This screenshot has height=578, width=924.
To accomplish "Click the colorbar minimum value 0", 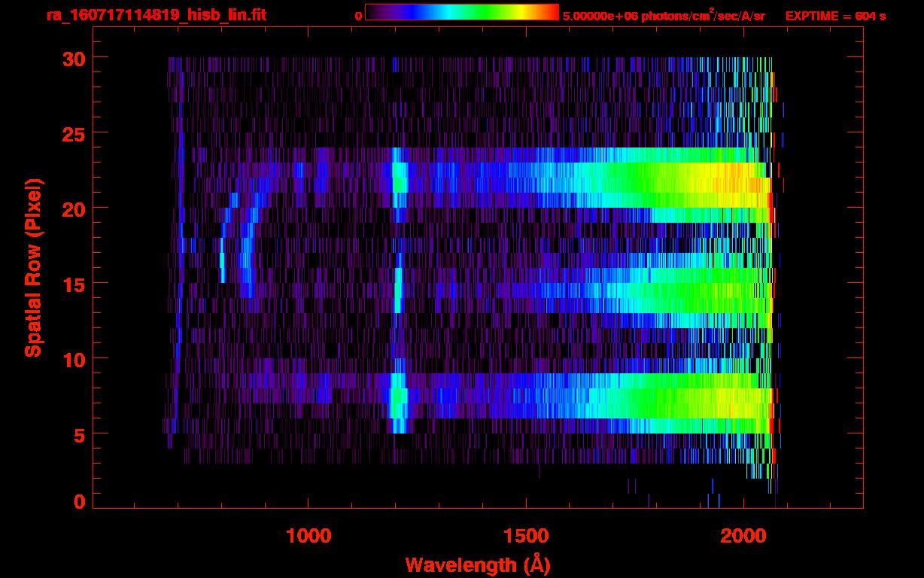I will (358, 17).
